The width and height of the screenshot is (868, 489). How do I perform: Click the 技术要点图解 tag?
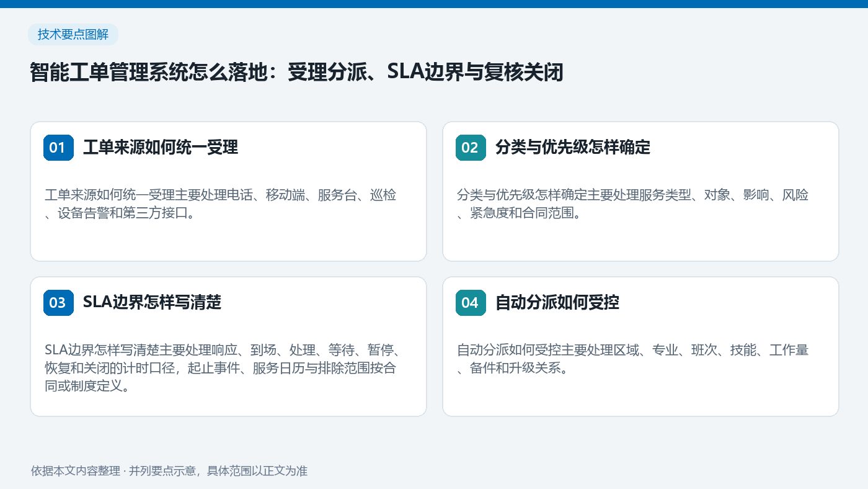click(73, 35)
